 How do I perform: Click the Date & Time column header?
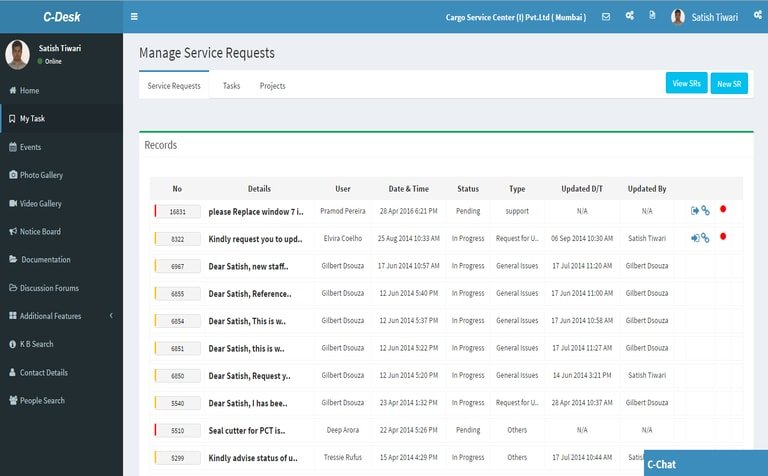(408, 189)
